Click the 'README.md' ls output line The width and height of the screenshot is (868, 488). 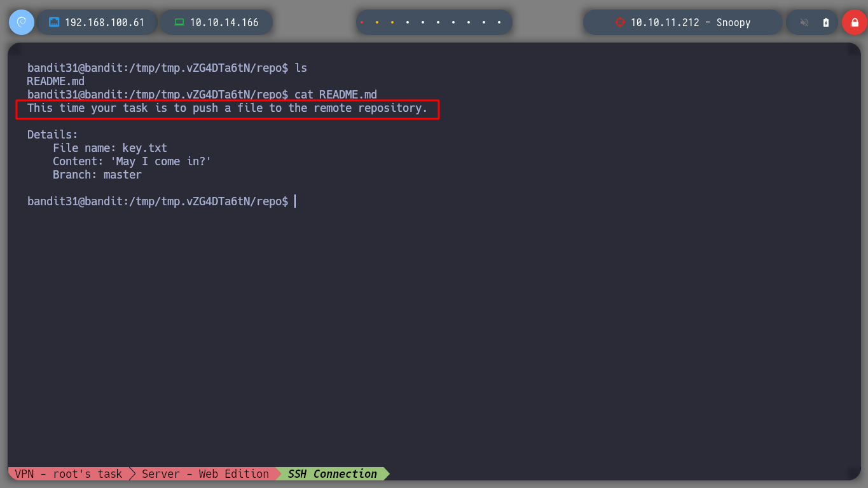tap(56, 81)
